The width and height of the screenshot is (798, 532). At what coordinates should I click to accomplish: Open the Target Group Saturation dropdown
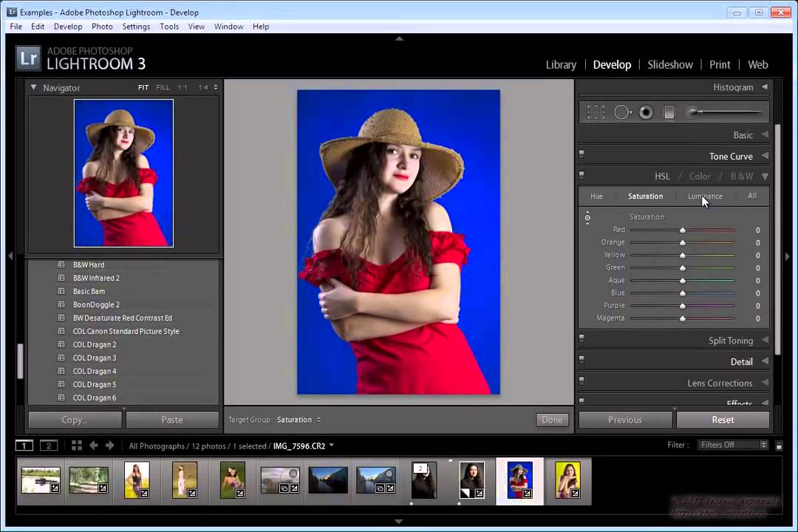299,420
